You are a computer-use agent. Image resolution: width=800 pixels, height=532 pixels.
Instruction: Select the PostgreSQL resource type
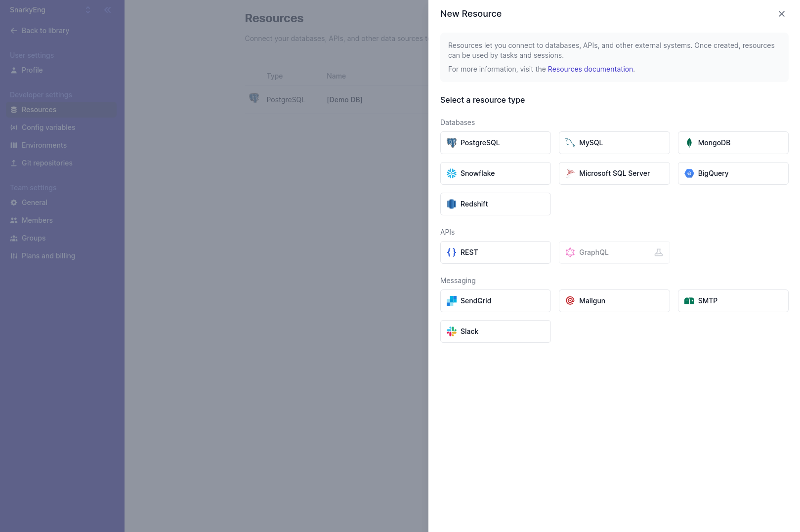[x=496, y=143]
